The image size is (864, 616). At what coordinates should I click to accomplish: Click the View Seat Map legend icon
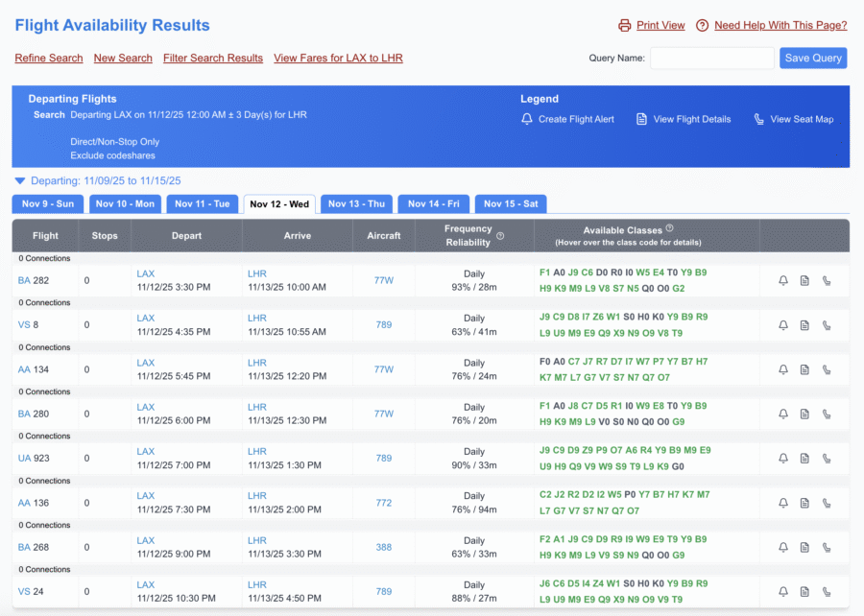pyautogui.click(x=761, y=119)
